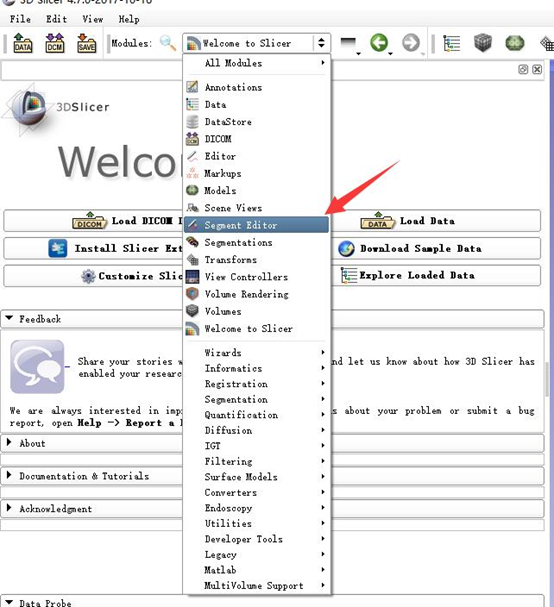554x607 pixels.
Task: Select the Editor module entry
Action: pos(257,156)
